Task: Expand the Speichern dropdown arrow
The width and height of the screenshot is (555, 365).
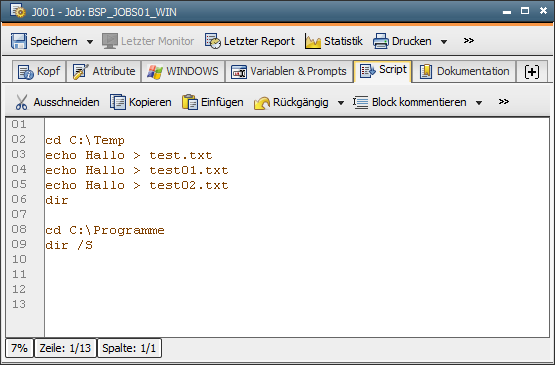Action: click(x=90, y=42)
